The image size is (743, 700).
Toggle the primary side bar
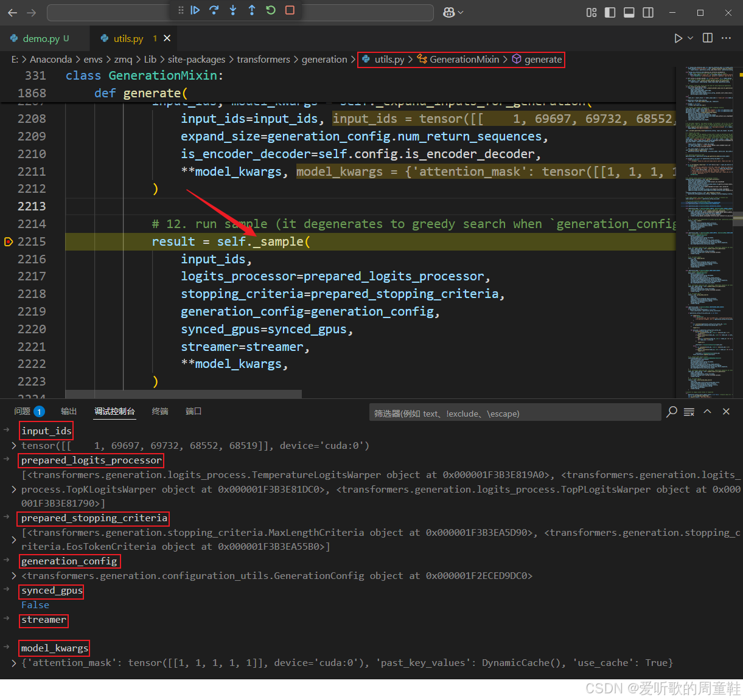click(610, 12)
